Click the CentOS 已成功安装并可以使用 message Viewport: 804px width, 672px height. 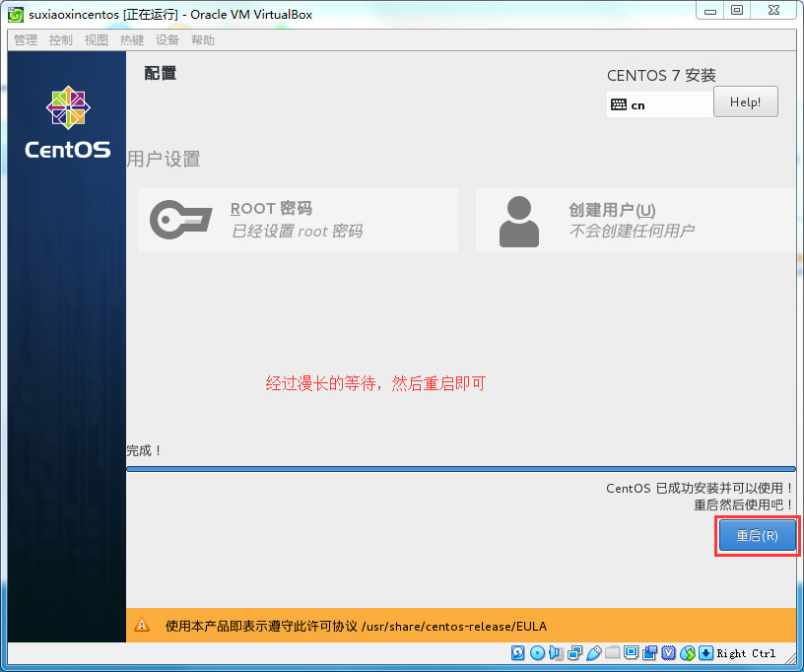click(x=700, y=488)
